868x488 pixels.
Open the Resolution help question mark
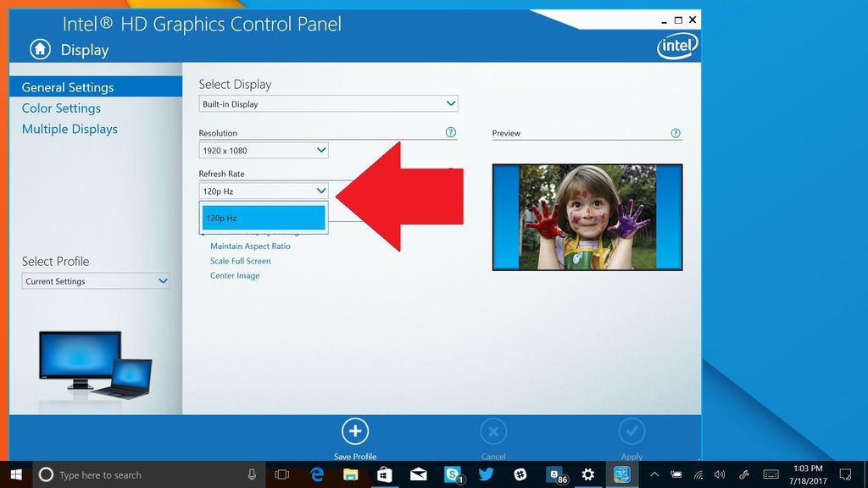point(450,132)
